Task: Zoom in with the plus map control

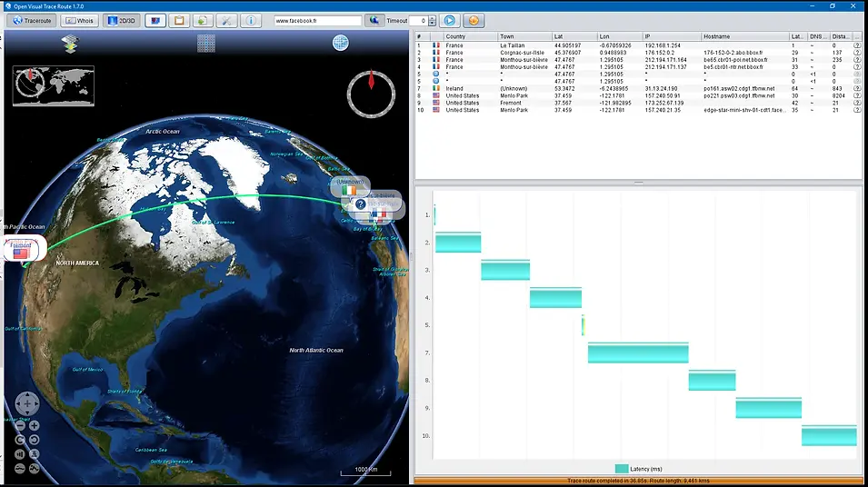Action: click(x=34, y=425)
